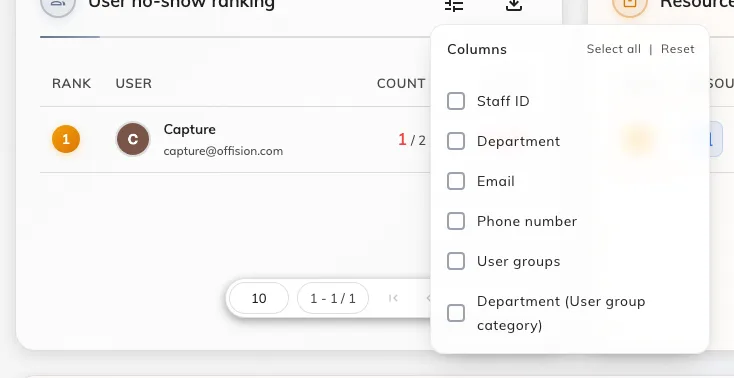Viewport: 734px width, 378px height.
Task: Enable the Phone number column checkbox
Action: [x=456, y=221]
